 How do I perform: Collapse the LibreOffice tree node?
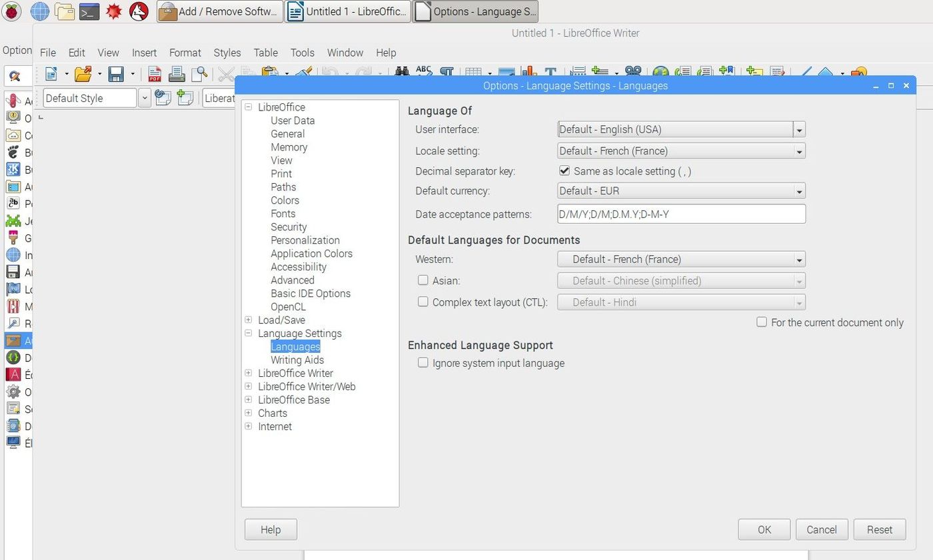(248, 107)
